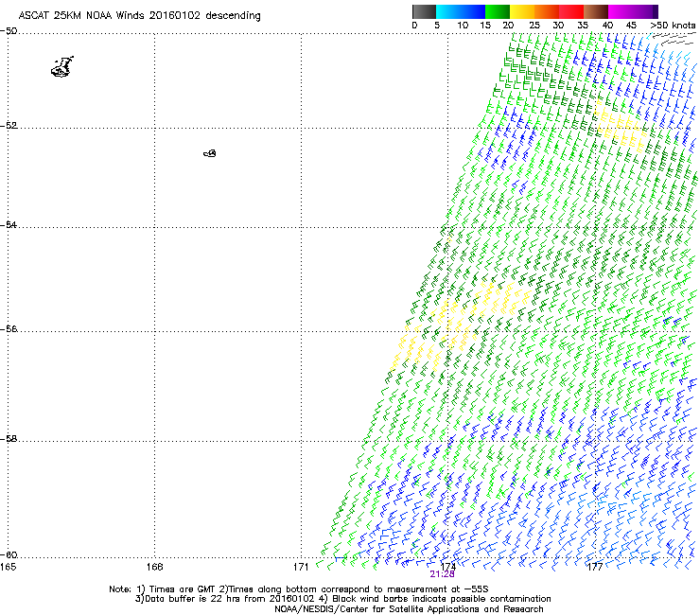Click the yellow 20-25 knots legend color
The width and height of the screenshot is (700, 615).
tap(522, 11)
